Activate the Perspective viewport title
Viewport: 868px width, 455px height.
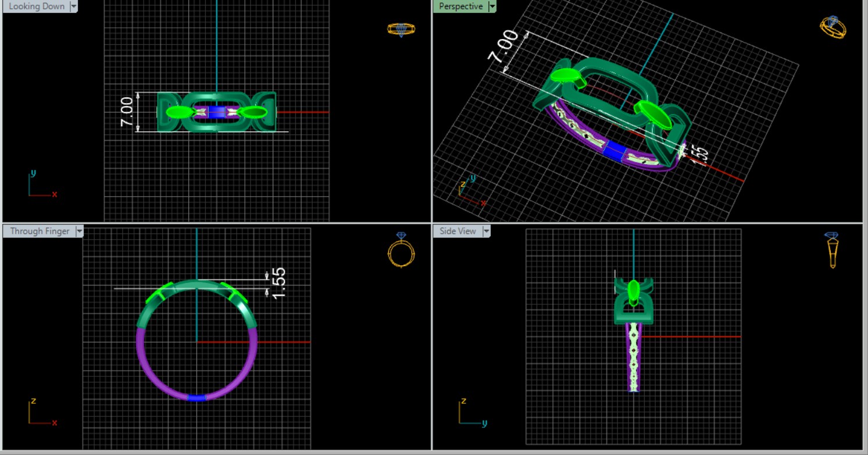click(x=460, y=6)
